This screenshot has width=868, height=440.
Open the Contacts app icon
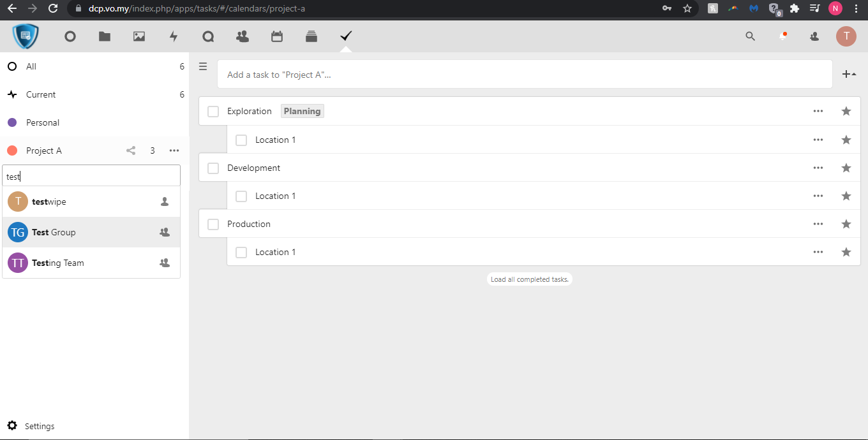[x=243, y=37]
